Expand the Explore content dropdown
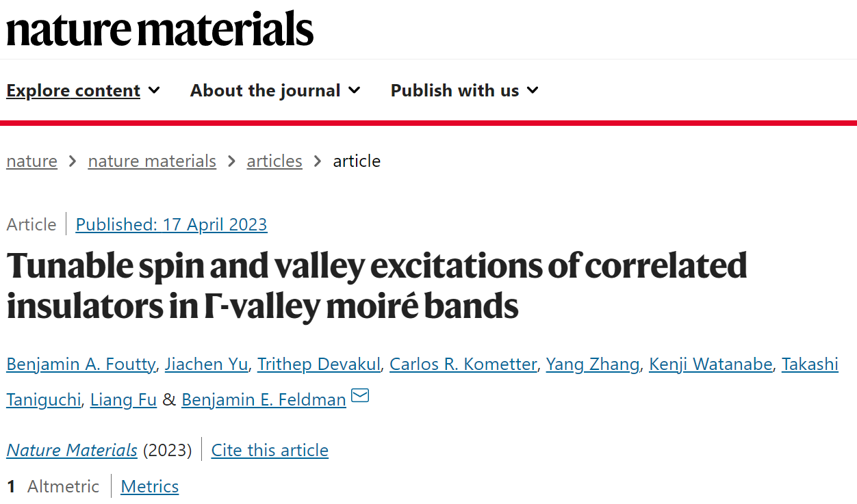857x504 pixels. pos(83,90)
